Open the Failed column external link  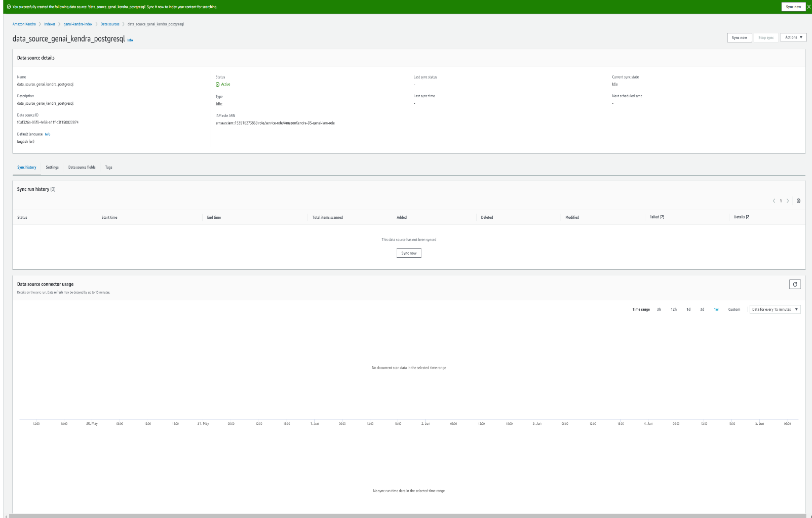coord(663,217)
